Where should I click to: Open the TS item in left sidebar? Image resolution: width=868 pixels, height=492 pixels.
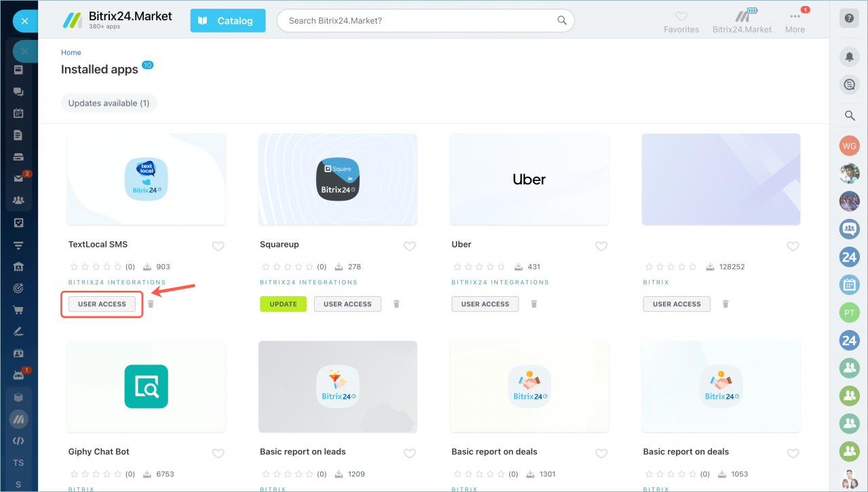pyautogui.click(x=18, y=463)
